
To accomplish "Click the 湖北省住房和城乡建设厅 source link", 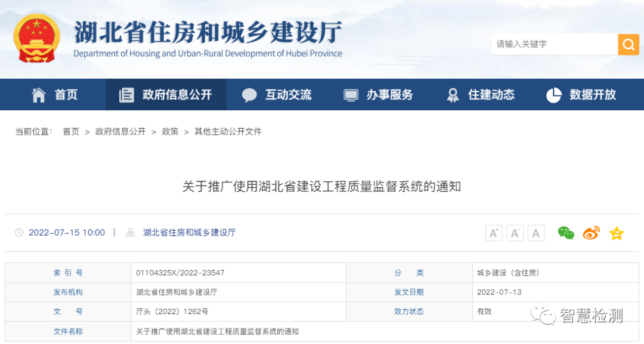I will [x=189, y=233].
